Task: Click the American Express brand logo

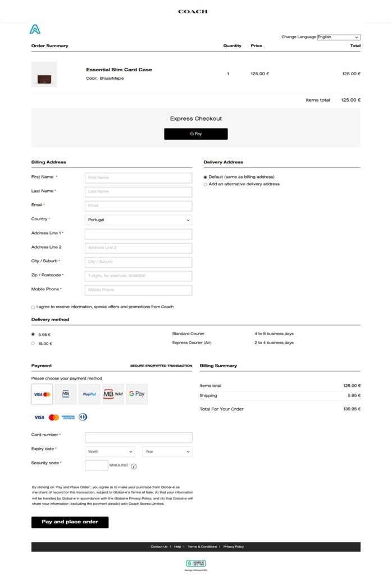Action: [x=68, y=417]
